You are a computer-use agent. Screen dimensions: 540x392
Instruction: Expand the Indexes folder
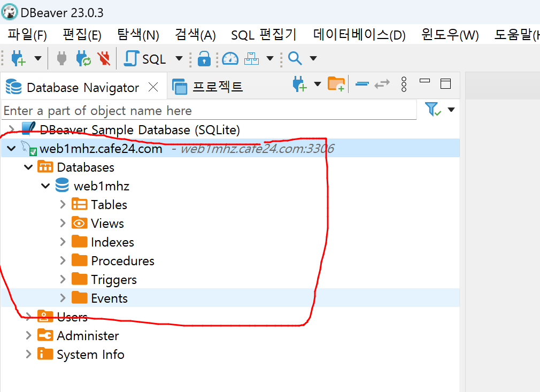[63, 242]
